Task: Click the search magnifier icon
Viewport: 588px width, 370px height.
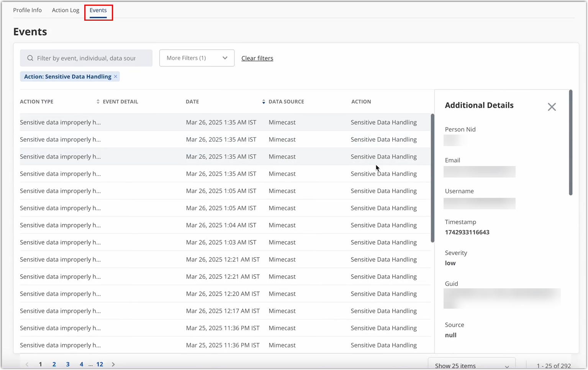Action: pos(30,58)
